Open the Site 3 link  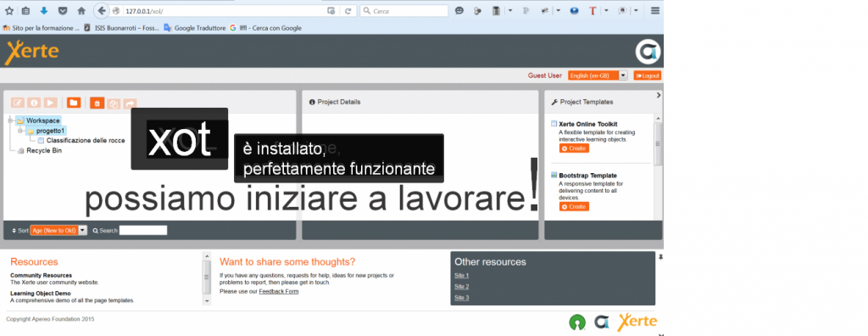click(x=462, y=298)
